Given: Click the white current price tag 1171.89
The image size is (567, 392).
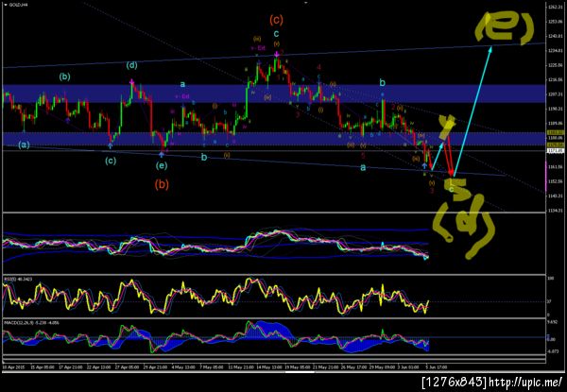Looking at the screenshot, I should (x=557, y=150).
